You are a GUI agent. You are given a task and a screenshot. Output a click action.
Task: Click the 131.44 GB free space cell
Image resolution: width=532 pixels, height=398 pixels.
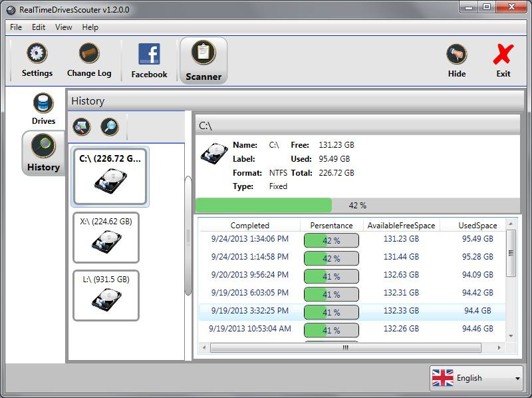coord(401,257)
